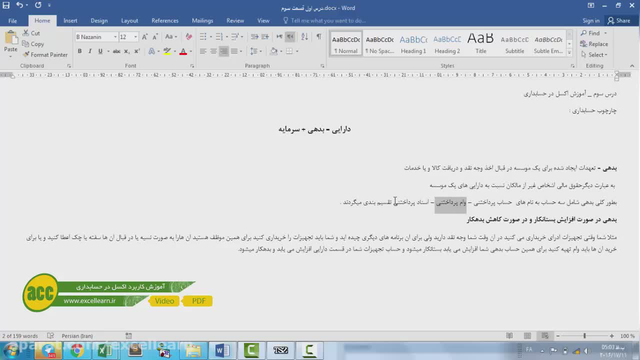This screenshot has height=360, width=640.
Task: Switch to the Insert tab
Action: 70,21
